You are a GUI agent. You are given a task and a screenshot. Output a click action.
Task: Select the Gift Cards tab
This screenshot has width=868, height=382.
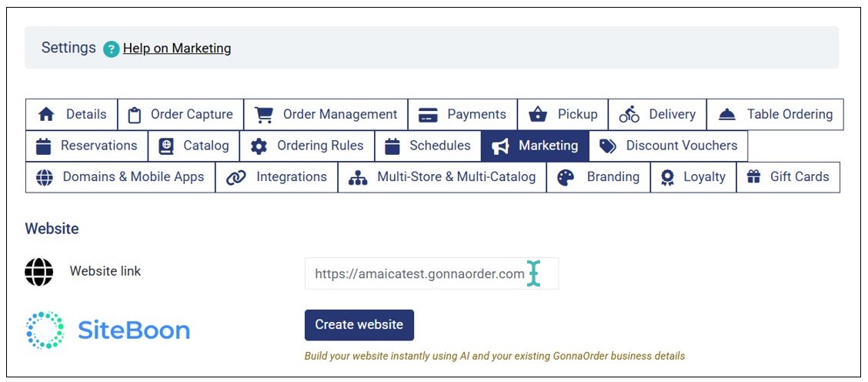[x=788, y=177]
